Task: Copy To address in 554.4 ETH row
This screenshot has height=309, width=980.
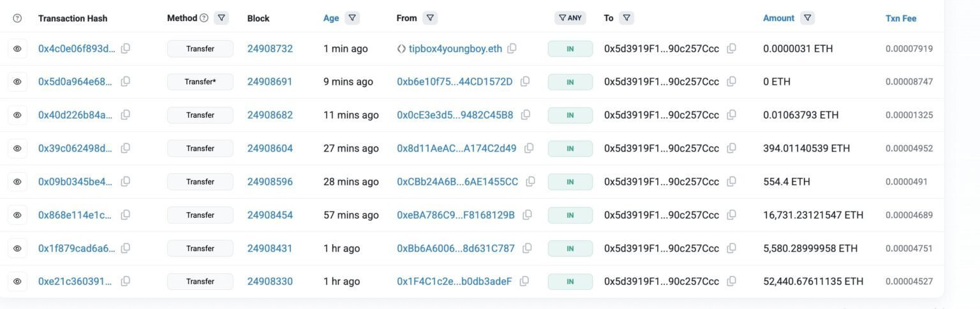Action: point(731,182)
